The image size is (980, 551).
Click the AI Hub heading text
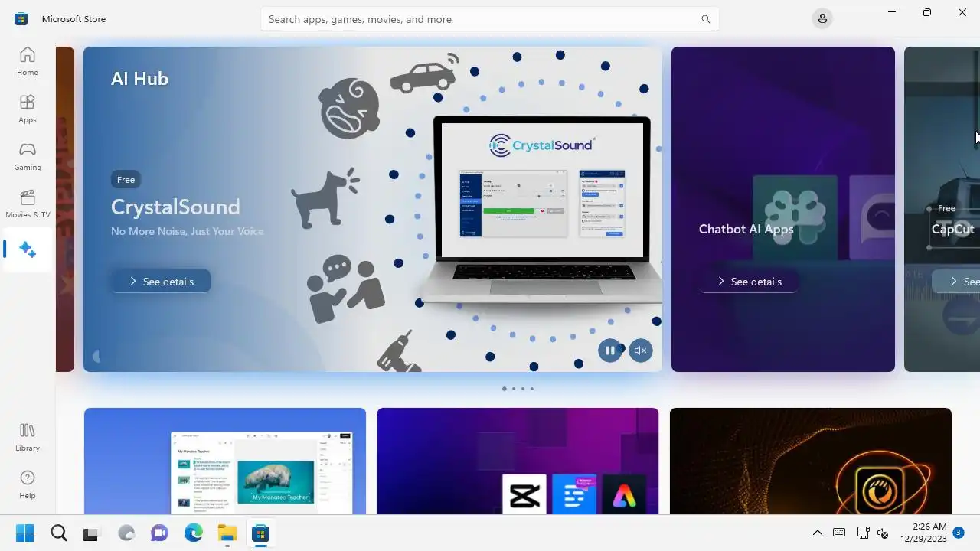tap(139, 78)
